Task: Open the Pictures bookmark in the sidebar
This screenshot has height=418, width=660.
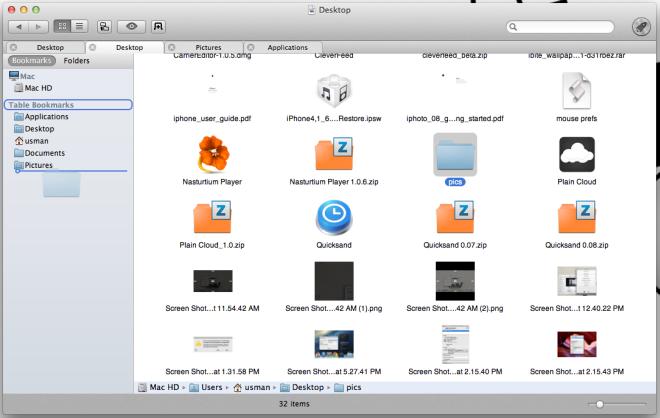Action: tap(33, 165)
